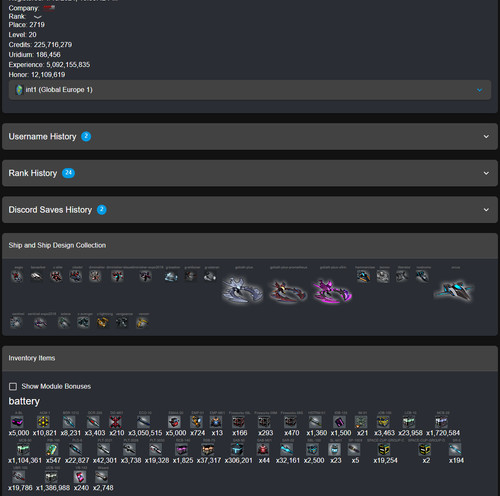This screenshot has height=496, width=500.
Task: Click the purple goliath ship design thumbnail
Action: (x=332, y=291)
